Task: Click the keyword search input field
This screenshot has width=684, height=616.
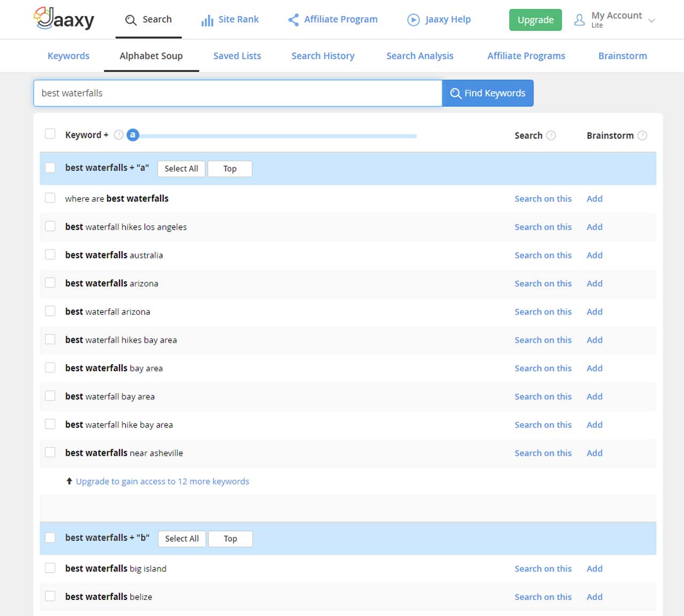Action: tap(238, 93)
